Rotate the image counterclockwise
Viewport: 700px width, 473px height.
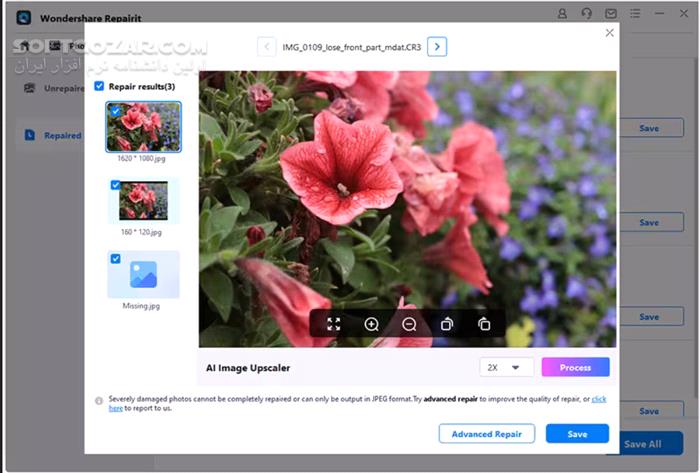point(446,324)
